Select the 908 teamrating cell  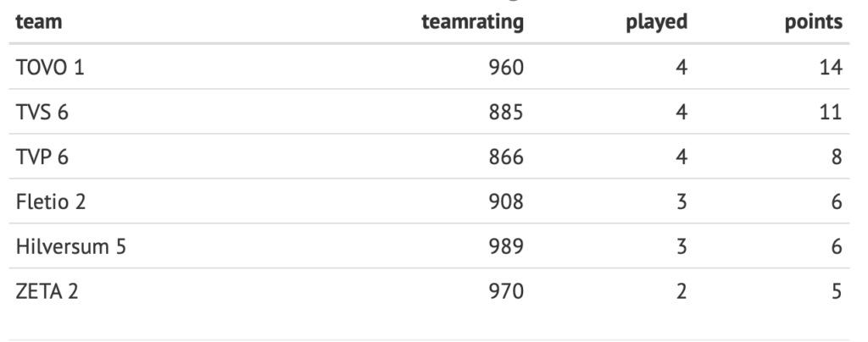pyautogui.click(x=507, y=201)
